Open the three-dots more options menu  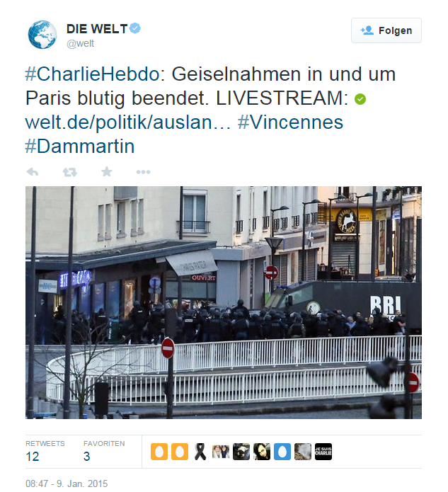(x=144, y=172)
